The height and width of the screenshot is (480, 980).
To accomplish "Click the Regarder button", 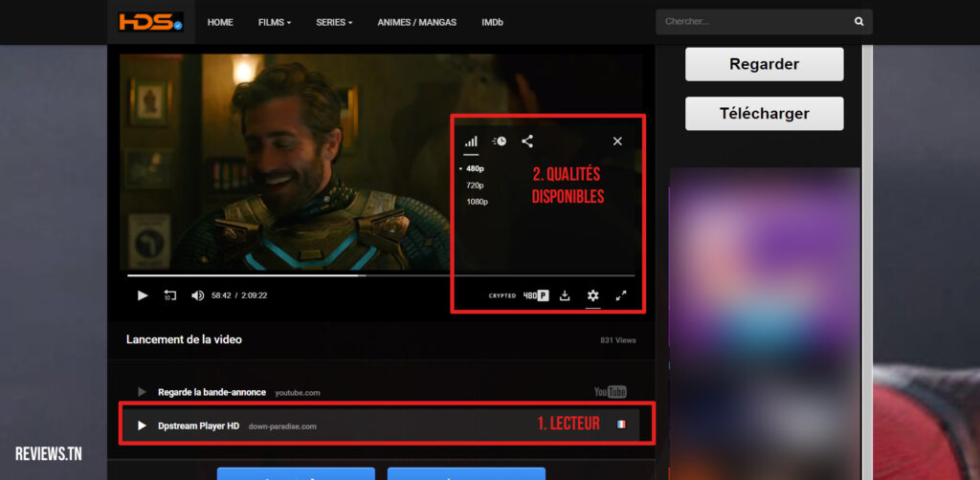I will (764, 64).
